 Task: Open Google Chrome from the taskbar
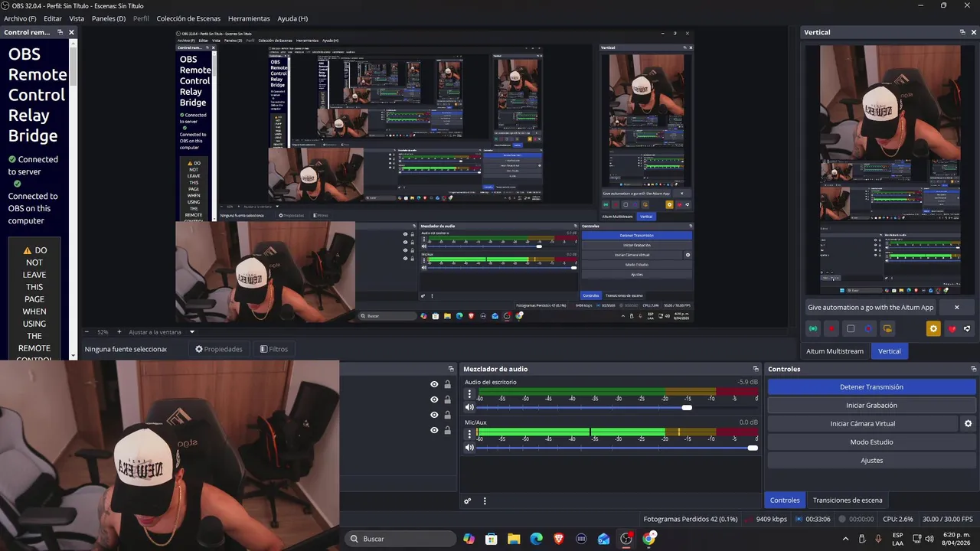(x=649, y=539)
